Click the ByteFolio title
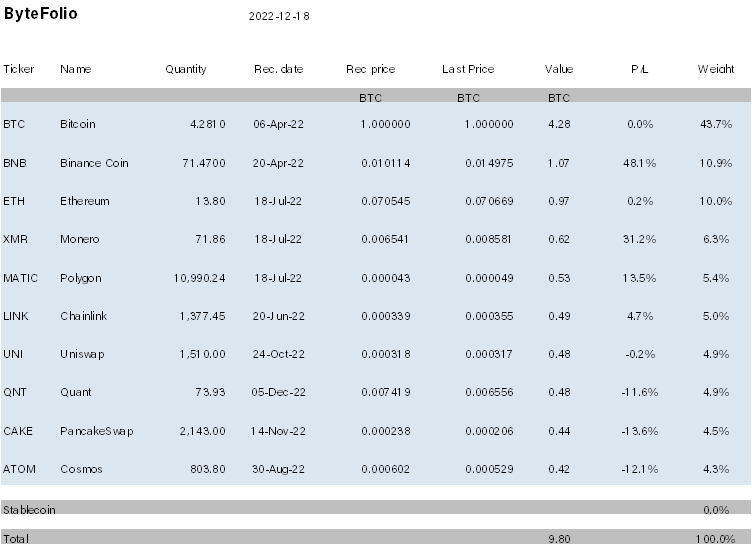 pos(40,13)
